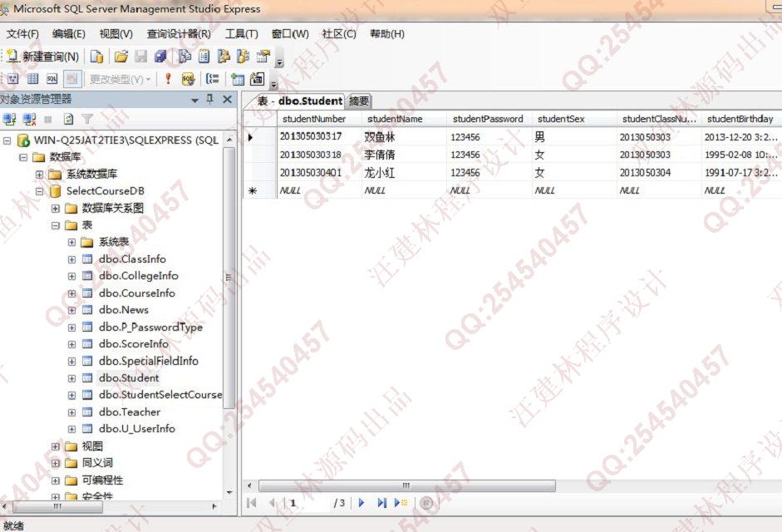Toggle the Diagram pane
782x532 pixels.
pyautogui.click(x=13, y=79)
